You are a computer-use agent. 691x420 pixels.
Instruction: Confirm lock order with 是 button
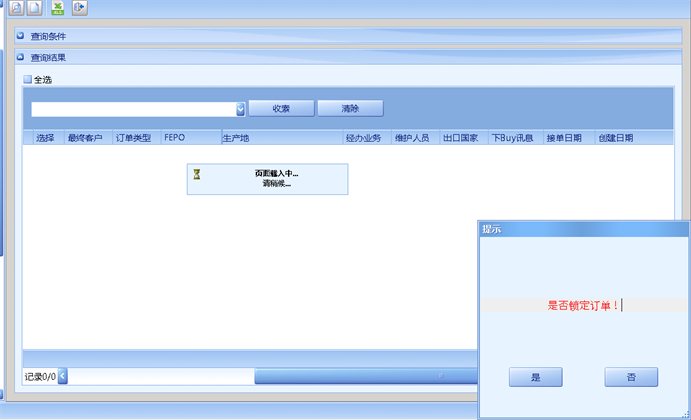pos(535,377)
